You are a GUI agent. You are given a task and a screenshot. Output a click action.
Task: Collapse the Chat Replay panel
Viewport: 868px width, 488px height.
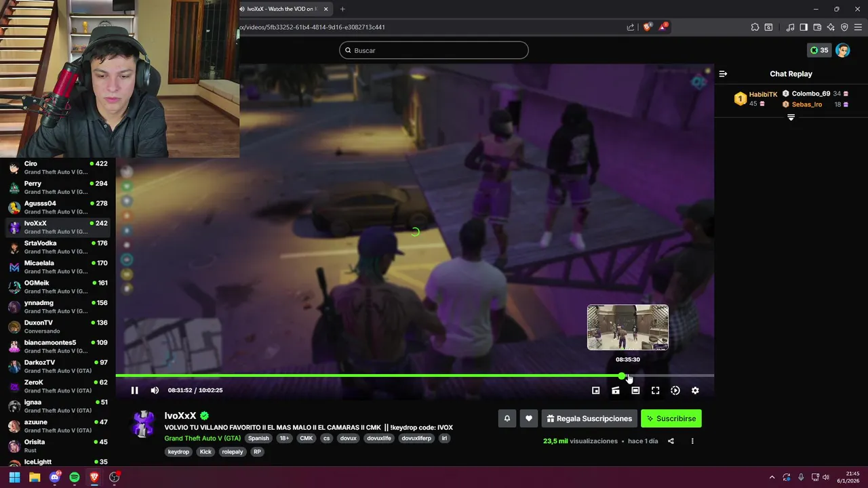[x=723, y=74]
